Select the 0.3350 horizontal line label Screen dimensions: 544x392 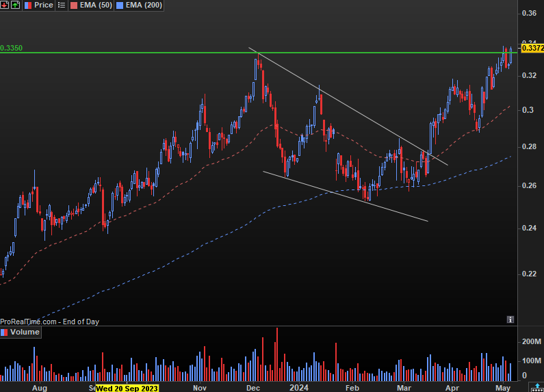pyautogui.click(x=12, y=48)
